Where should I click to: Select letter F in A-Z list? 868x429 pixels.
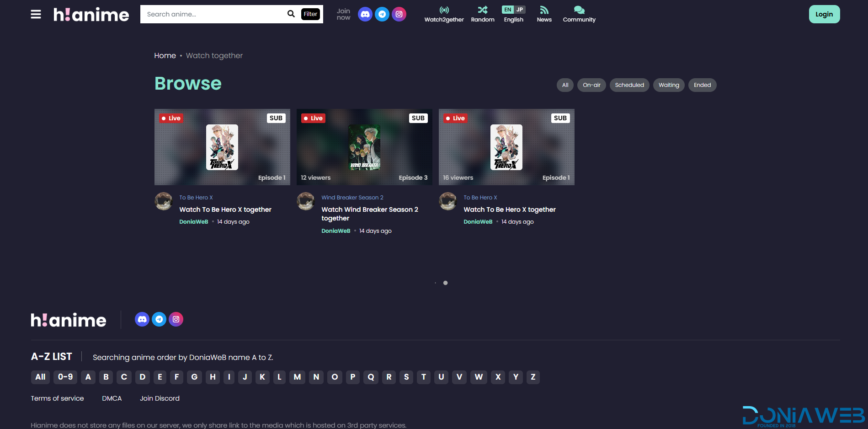click(176, 377)
